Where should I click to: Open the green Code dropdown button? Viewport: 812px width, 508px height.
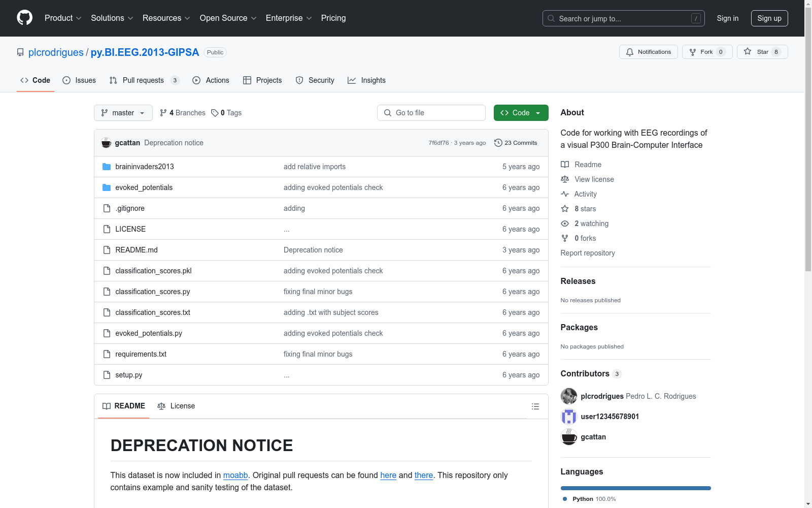pos(521,113)
